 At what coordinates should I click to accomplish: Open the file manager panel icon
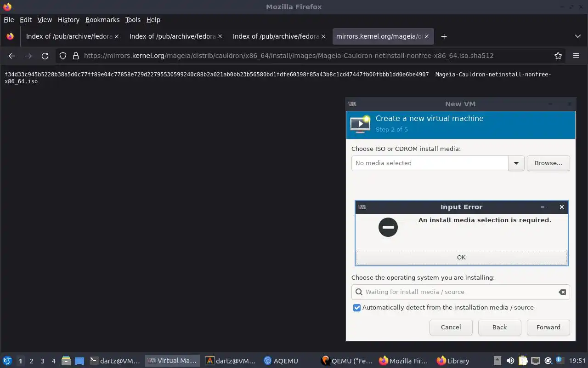[66, 361]
